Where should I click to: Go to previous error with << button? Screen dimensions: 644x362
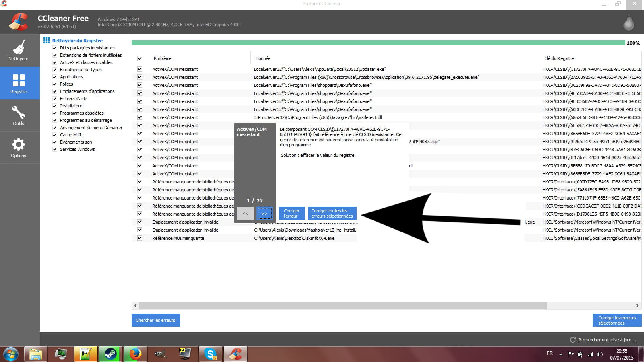[245, 214]
